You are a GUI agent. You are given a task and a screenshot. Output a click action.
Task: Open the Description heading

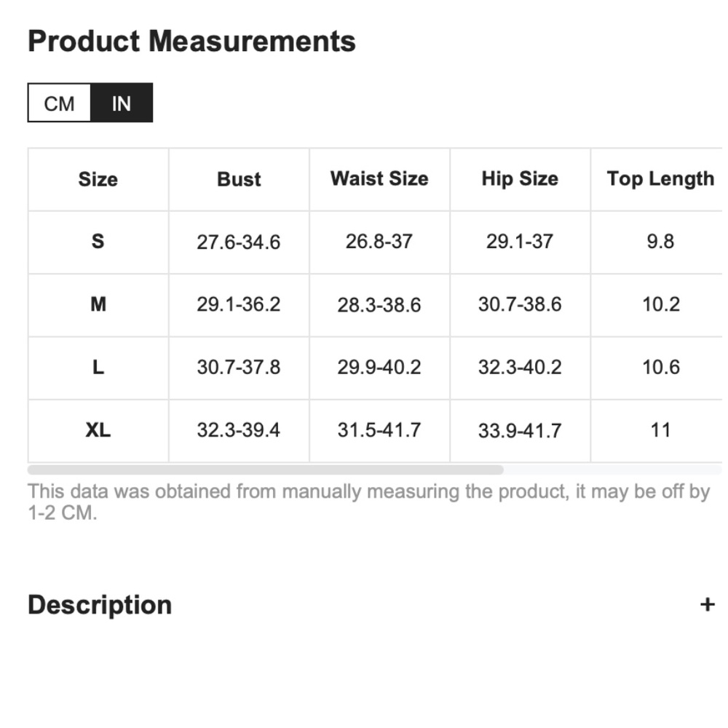click(100, 604)
